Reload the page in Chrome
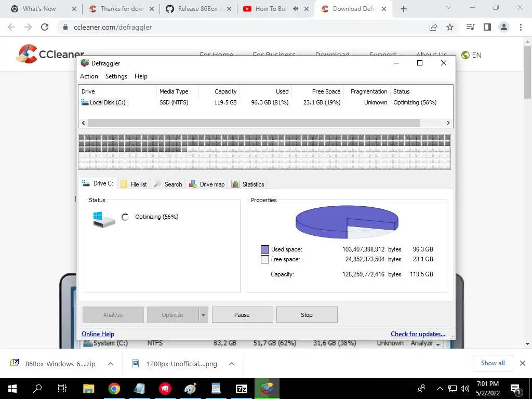The image size is (532, 399). coord(45,27)
